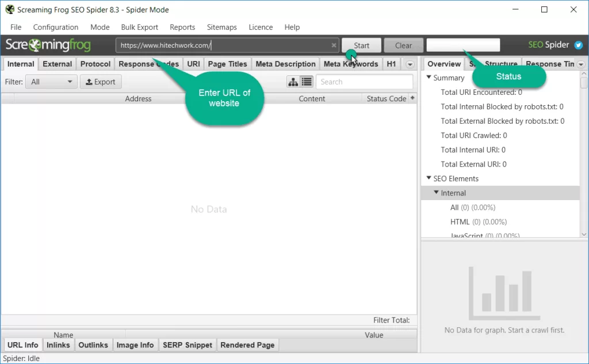This screenshot has width=589, height=364.
Task: Click the URL address input field
Action: point(227,45)
